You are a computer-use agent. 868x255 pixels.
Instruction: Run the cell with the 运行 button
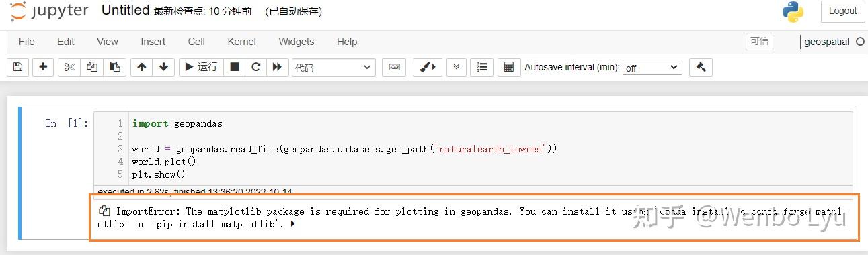pos(201,67)
